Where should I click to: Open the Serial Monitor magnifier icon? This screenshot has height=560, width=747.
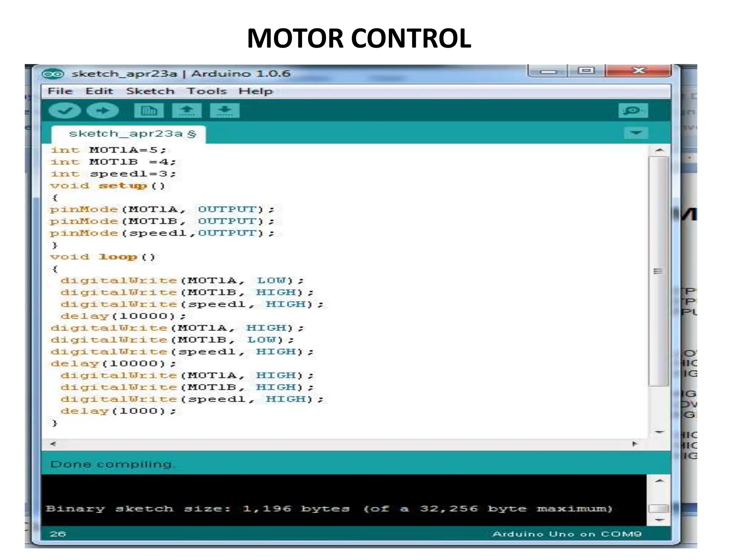coord(633,110)
